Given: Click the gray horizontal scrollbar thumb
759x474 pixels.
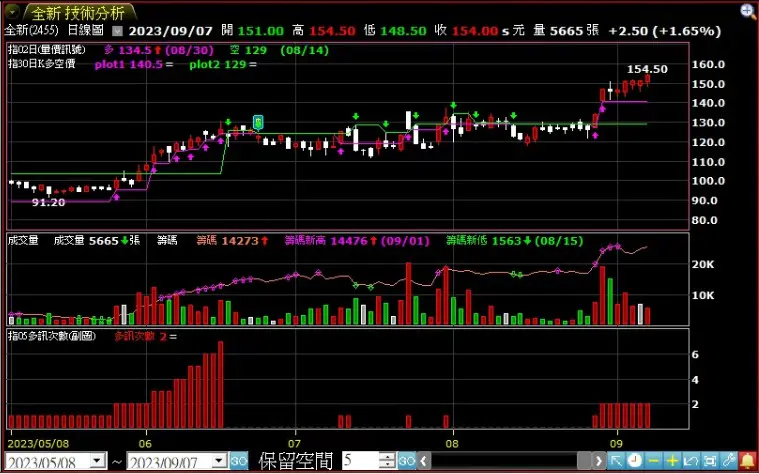Looking at the screenshot, I should point(584,460).
